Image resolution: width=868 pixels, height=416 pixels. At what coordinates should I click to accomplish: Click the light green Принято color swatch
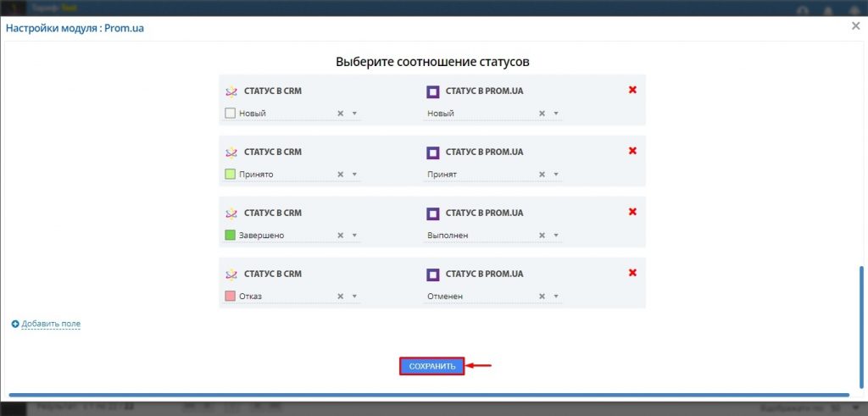231,175
